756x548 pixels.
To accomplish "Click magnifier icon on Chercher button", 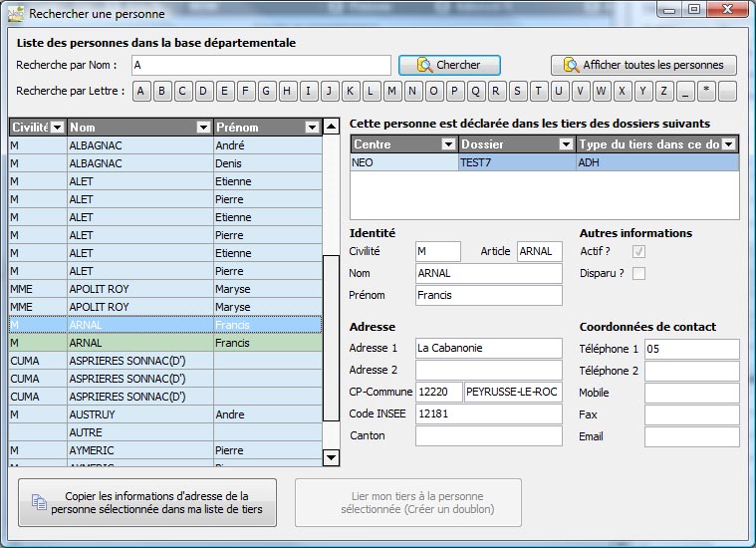I will tap(424, 65).
